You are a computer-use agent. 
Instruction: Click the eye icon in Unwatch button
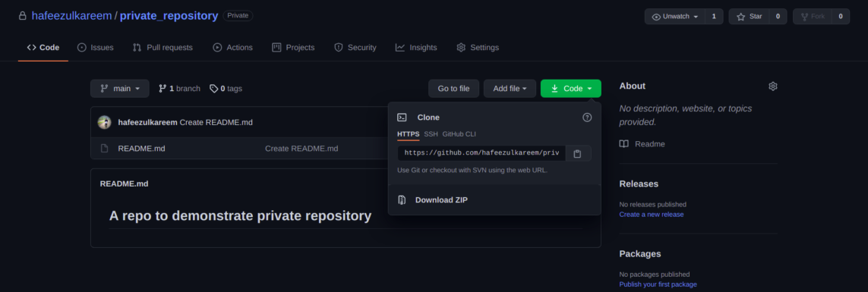(657, 17)
